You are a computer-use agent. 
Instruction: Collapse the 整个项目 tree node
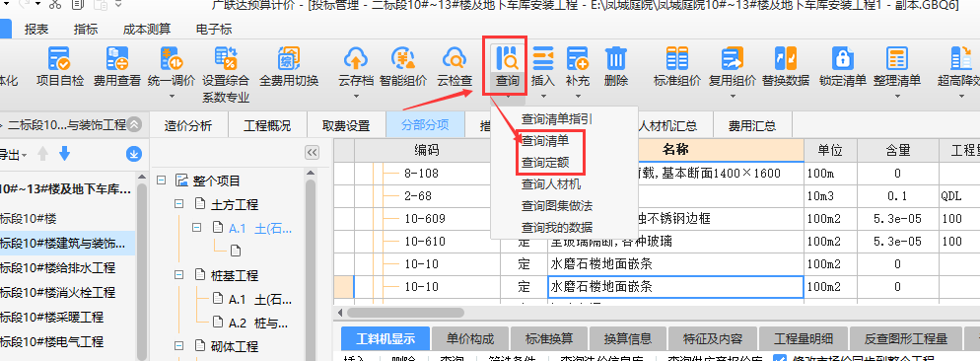coord(162,180)
